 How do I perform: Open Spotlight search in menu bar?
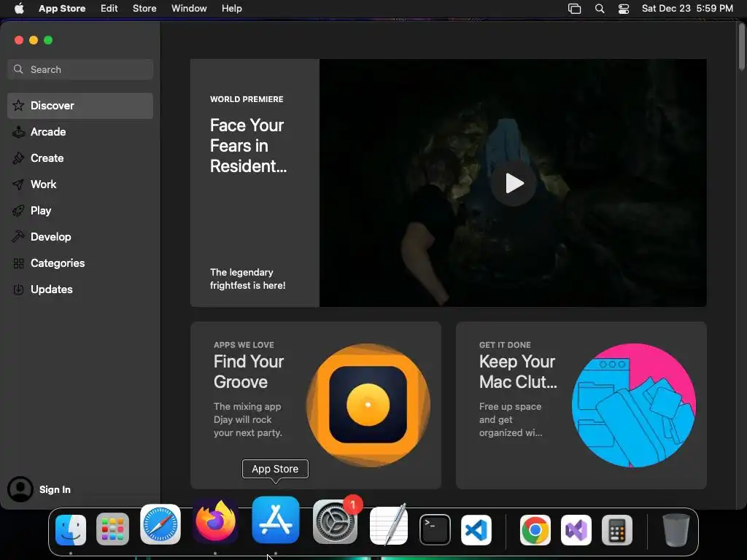(x=600, y=9)
